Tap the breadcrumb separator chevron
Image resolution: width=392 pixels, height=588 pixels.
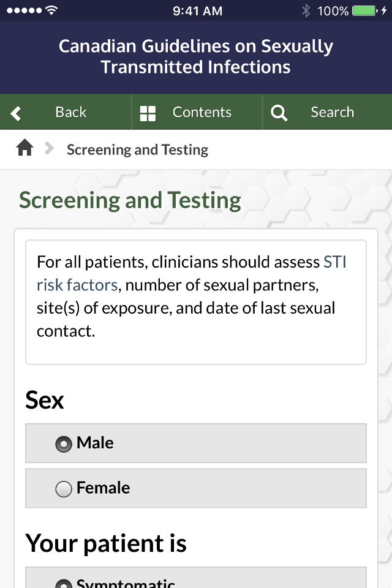coord(47,149)
